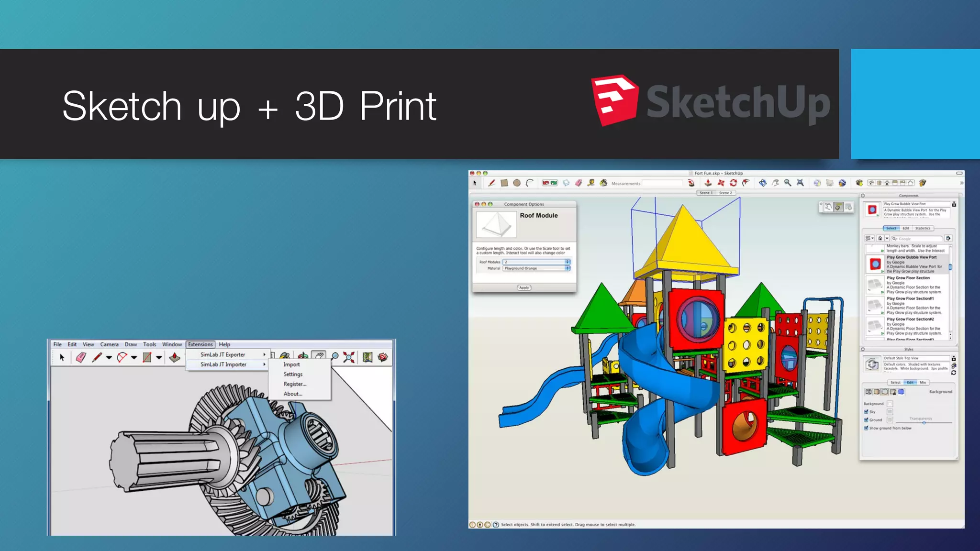
Task: Collapse the Styles panel disclosure circle
Action: click(863, 349)
